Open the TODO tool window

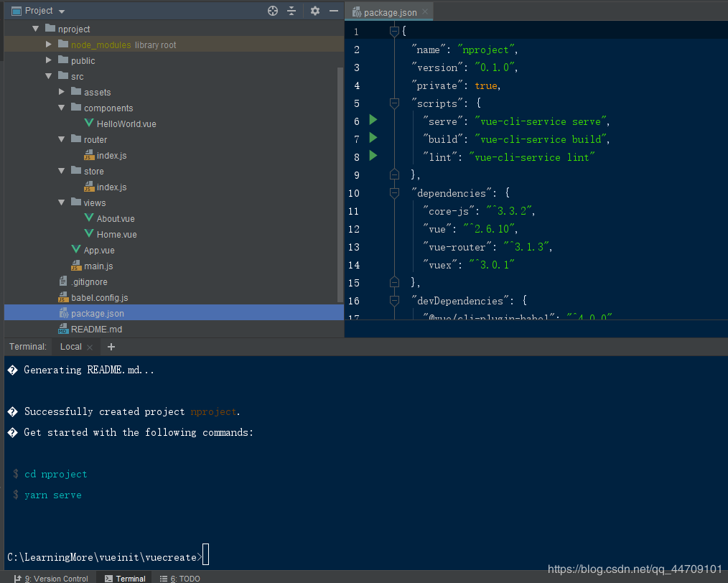[179, 579]
